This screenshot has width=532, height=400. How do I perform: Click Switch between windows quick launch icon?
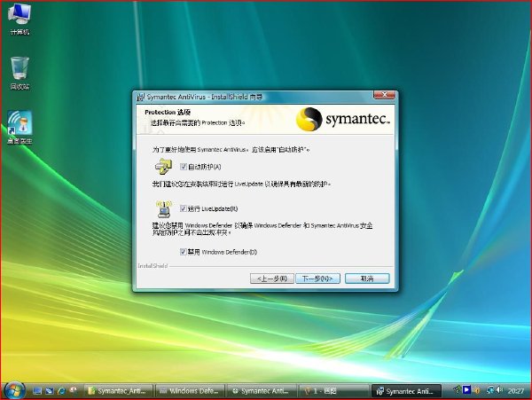click(x=50, y=391)
